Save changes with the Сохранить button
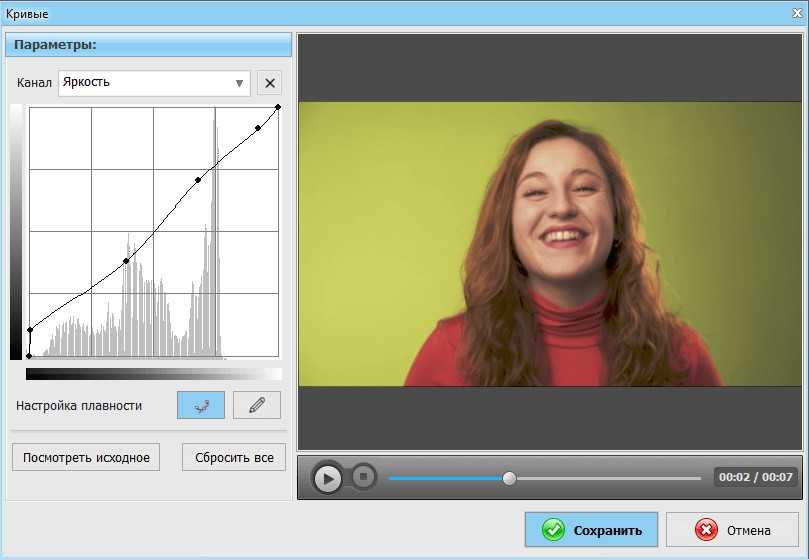 [590, 530]
